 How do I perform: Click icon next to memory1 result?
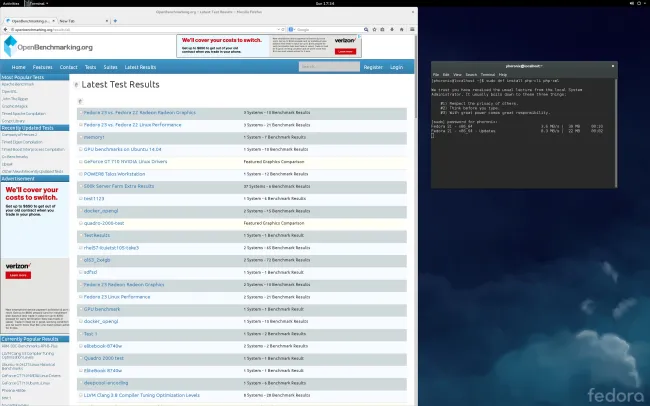(x=81, y=137)
